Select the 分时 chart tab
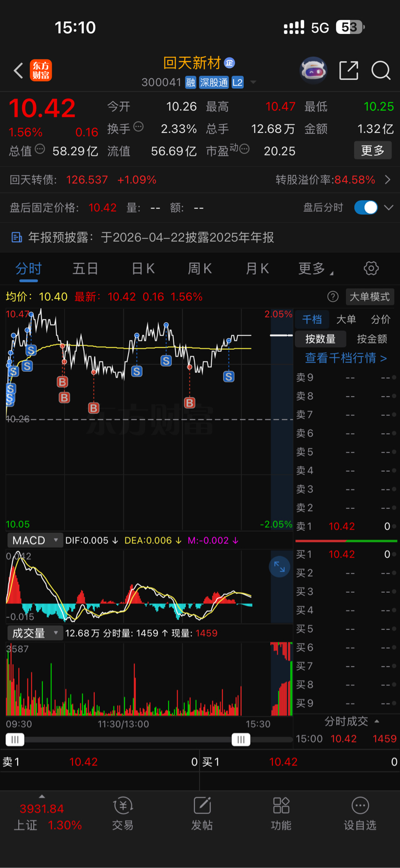The image size is (400, 868). click(28, 268)
